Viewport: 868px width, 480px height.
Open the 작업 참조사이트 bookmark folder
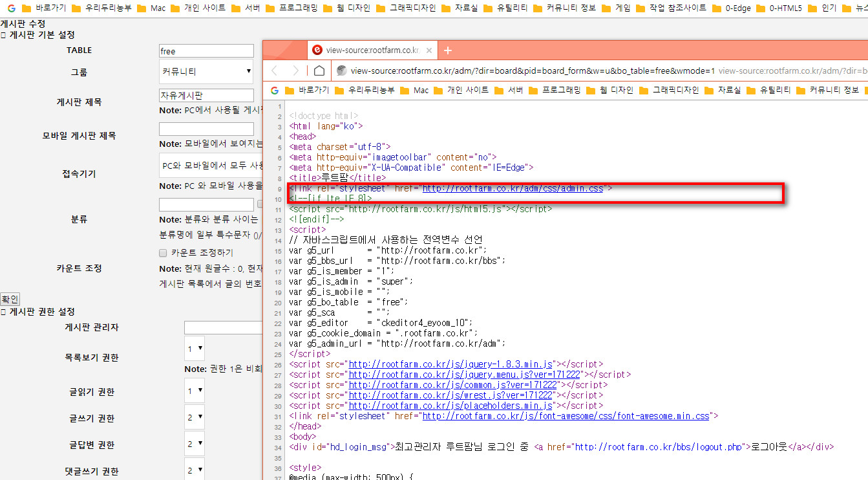click(671, 8)
